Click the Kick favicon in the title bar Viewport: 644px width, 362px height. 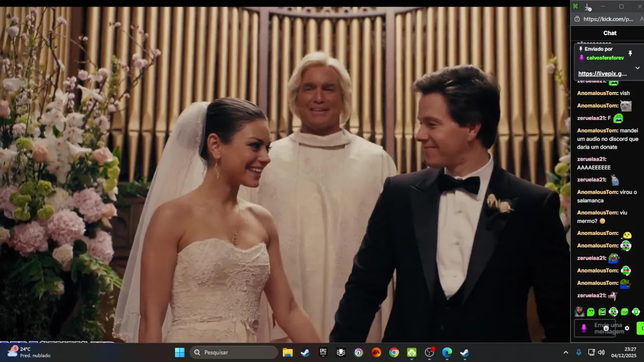click(576, 7)
